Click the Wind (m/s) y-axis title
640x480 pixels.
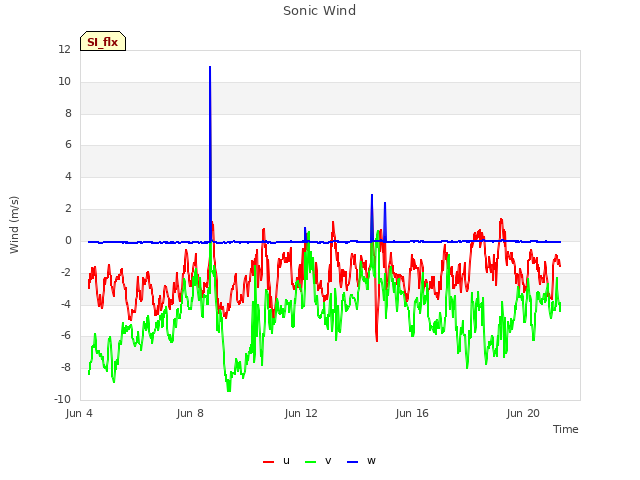coord(14,225)
